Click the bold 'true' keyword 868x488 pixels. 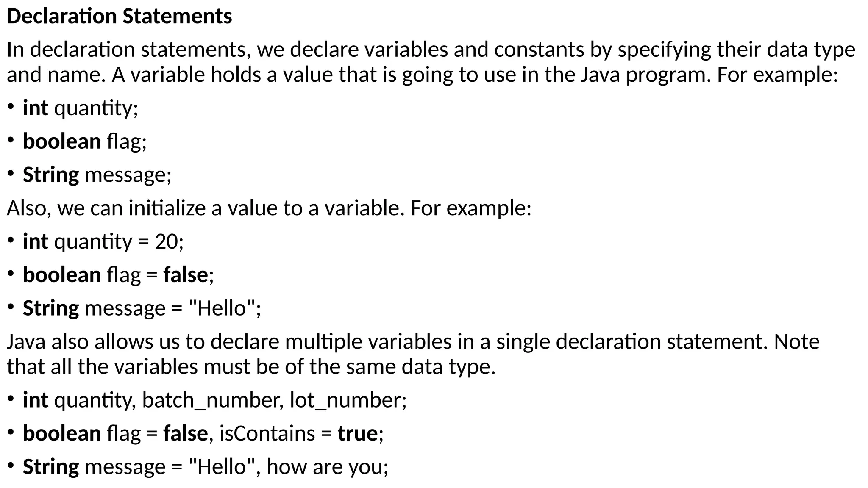358,433
